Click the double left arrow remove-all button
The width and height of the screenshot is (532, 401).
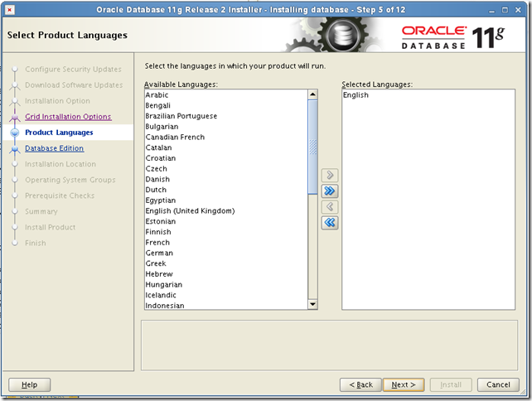[x=330, y=223]
